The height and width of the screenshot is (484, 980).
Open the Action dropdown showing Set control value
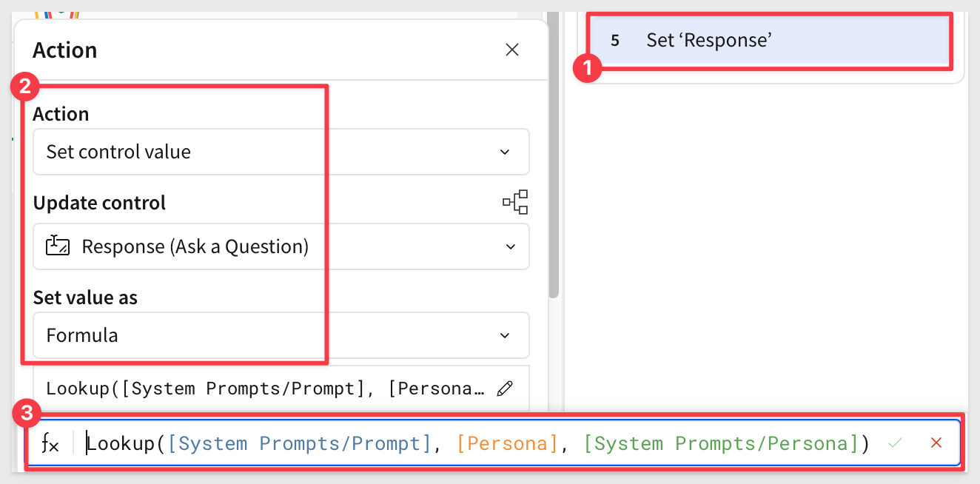point(281,152)
